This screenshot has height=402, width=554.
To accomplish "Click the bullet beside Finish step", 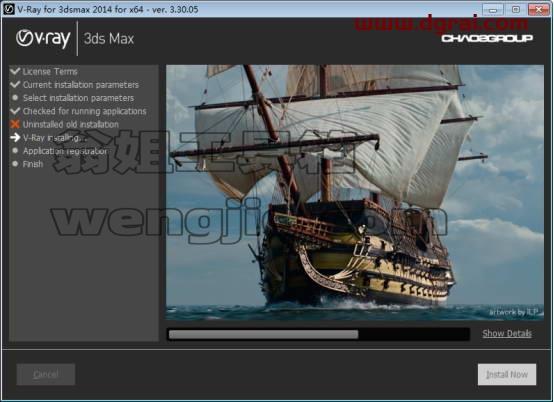I will pos(15,164).
